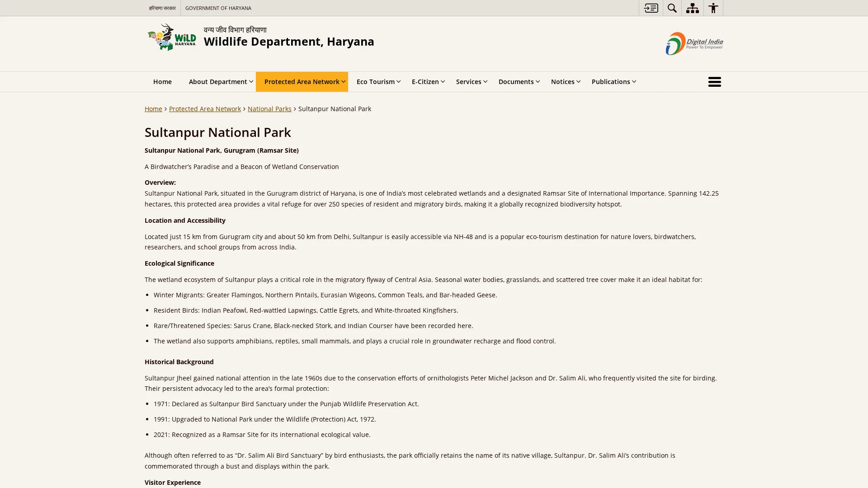The width and height of the screenshot is (868, 488).
Task: Click the Wildlife Department, Haryana title
Action: (x=289, y=42)
